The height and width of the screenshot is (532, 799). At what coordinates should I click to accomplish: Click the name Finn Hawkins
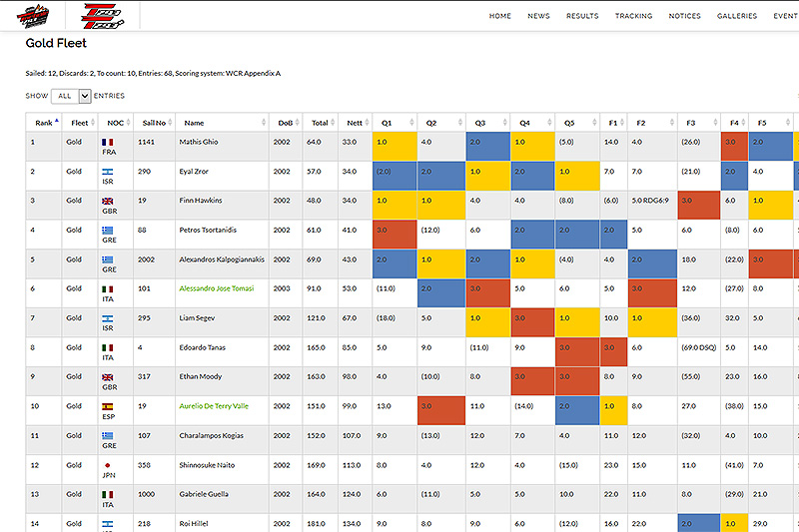pos(201,201)
